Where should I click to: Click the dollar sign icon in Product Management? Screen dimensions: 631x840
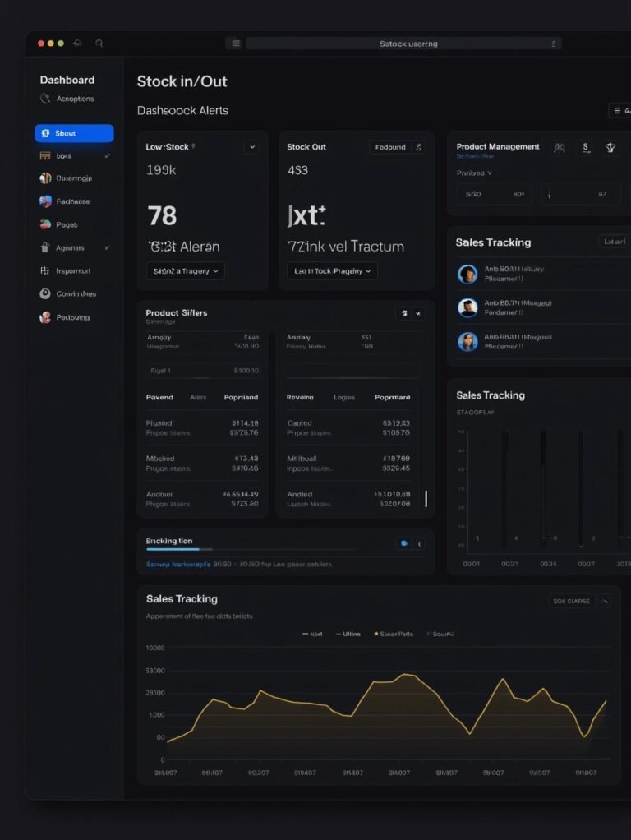(585, 148)
